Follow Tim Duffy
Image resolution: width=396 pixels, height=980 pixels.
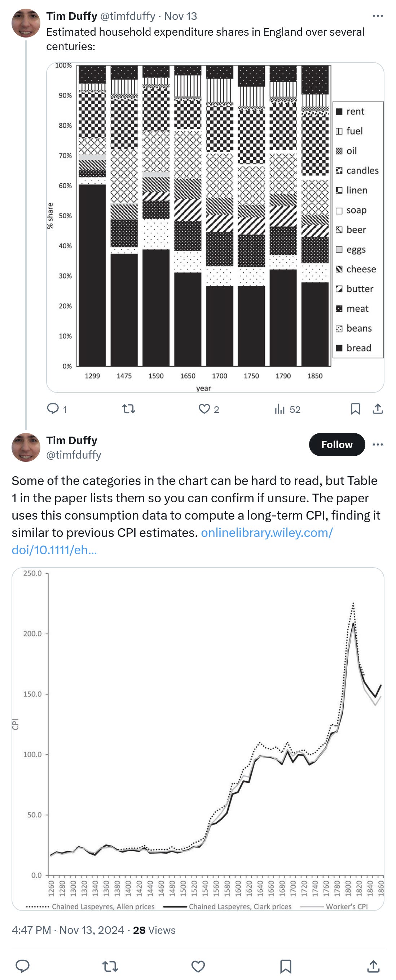click(x=336, y=444)
